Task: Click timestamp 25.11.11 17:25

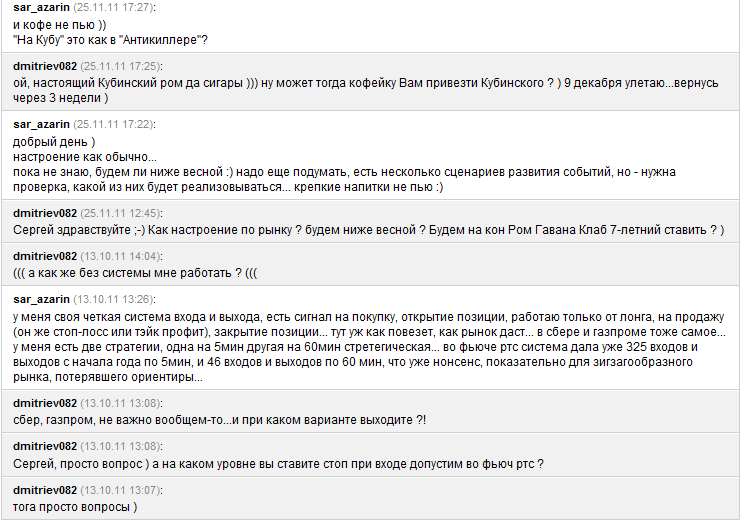Action: 121,66
